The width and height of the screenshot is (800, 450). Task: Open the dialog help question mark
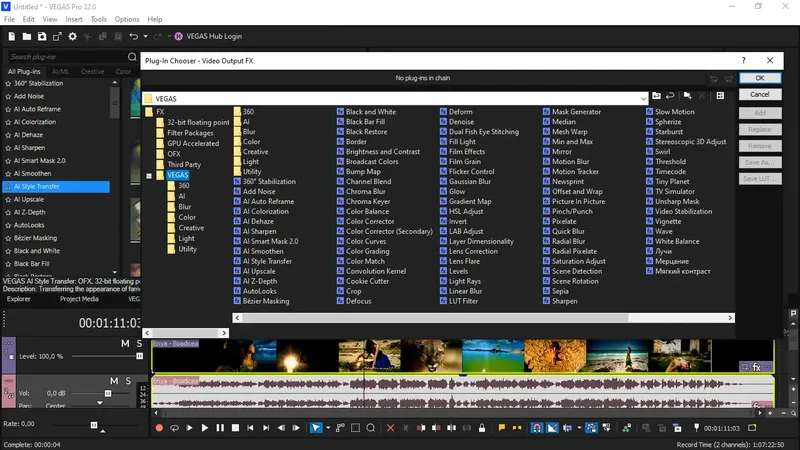coord(743,61)
